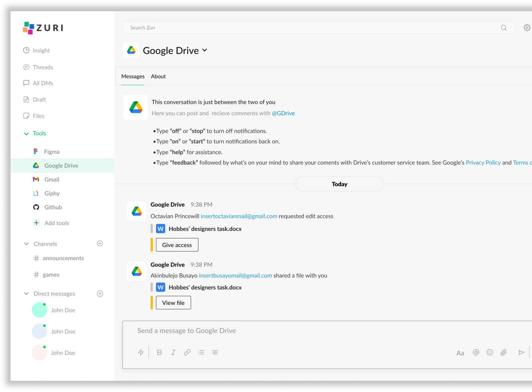Open the emoji picker
The width and height of the screenshot is (532, 392).
point(490,352)
